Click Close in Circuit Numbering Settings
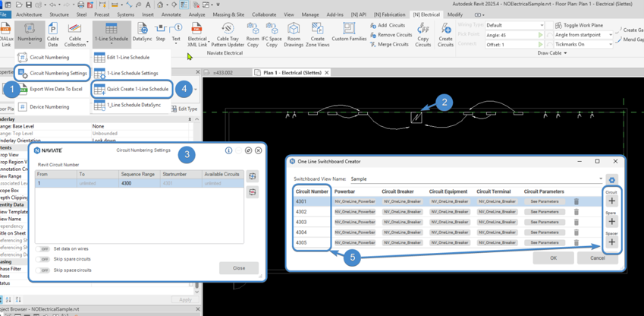Viewport: 644px width, 316px height. (x=239, y=268)
